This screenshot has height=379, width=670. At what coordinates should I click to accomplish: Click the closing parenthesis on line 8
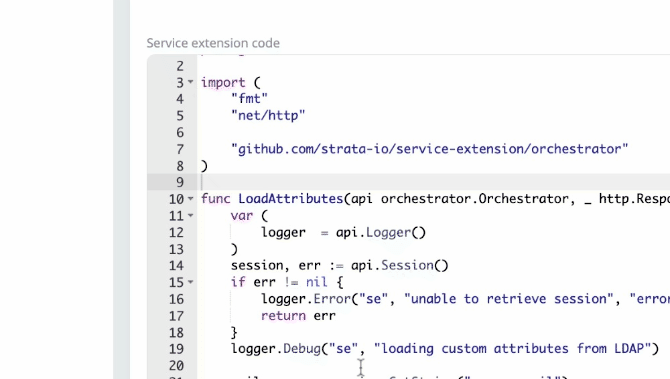click(204, 166)
